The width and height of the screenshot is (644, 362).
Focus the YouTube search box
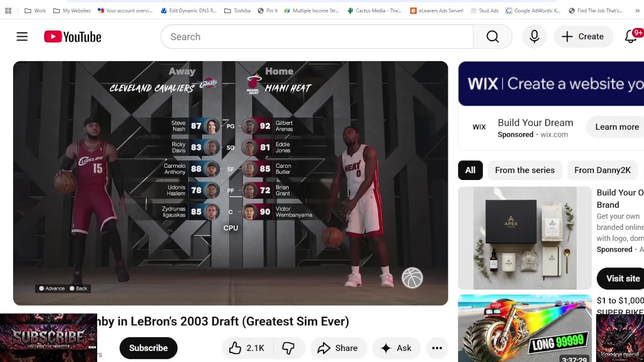click(317, 37)
